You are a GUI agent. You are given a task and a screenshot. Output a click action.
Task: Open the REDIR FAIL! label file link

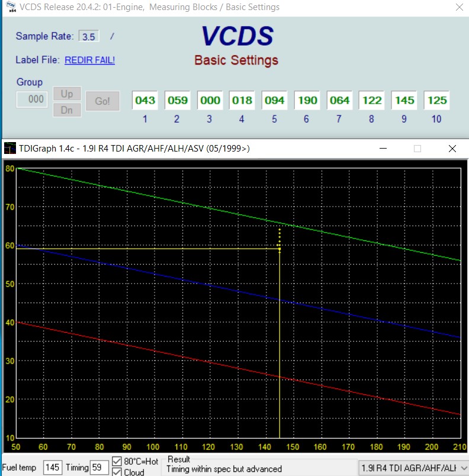coord(89,60)
